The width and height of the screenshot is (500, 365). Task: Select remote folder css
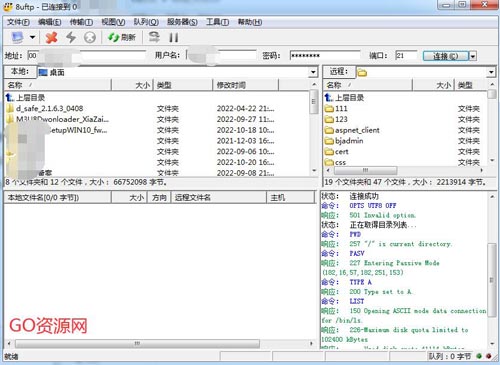pos(335,162)
